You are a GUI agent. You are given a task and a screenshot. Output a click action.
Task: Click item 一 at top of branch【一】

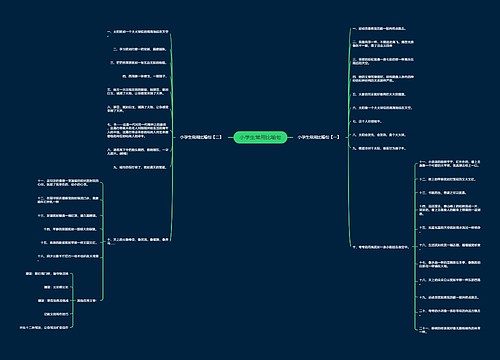click(x=379, y=29)
